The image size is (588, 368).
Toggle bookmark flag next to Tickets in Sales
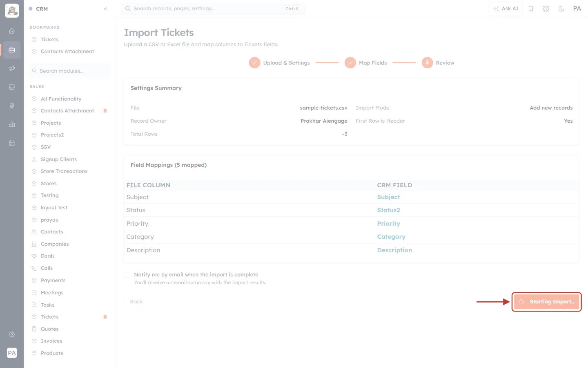click(x=105, y=317)
